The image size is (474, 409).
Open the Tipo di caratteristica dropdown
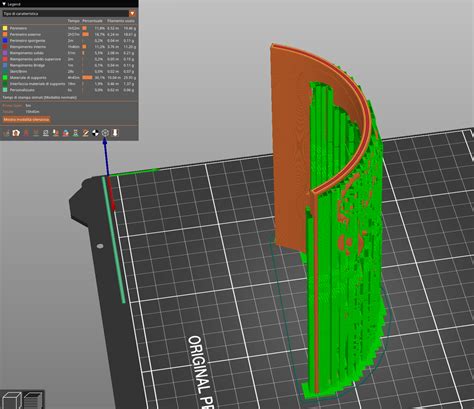[69, 13]
